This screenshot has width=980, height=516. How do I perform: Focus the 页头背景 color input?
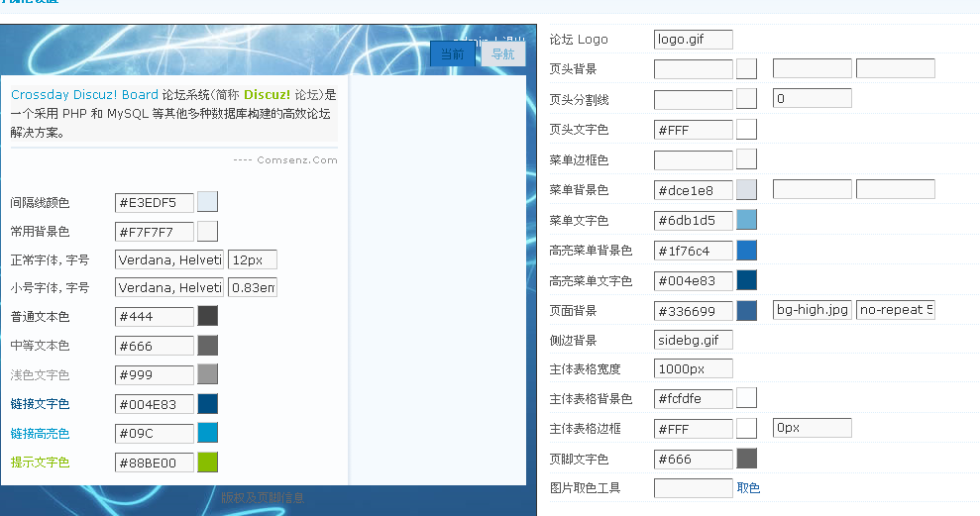pyautogui.click(x=693, y=68)
